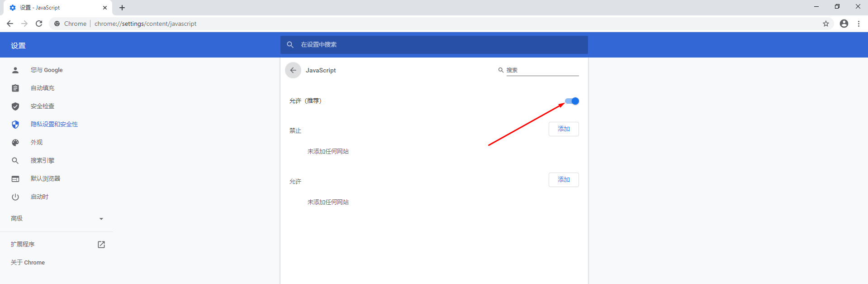Go back using JavaScript page back arrow
Viewport: 868px width, 284px height.
(293, 70)
